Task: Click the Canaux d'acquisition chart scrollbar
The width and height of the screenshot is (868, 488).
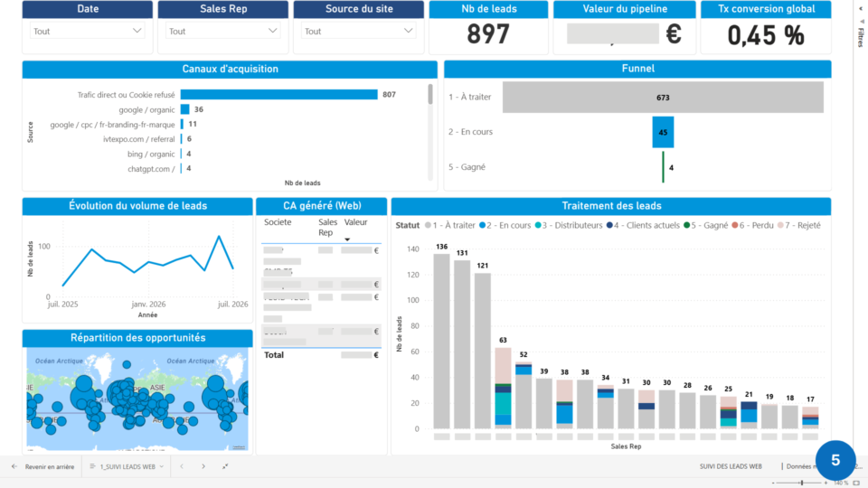Action: point(430,94)
